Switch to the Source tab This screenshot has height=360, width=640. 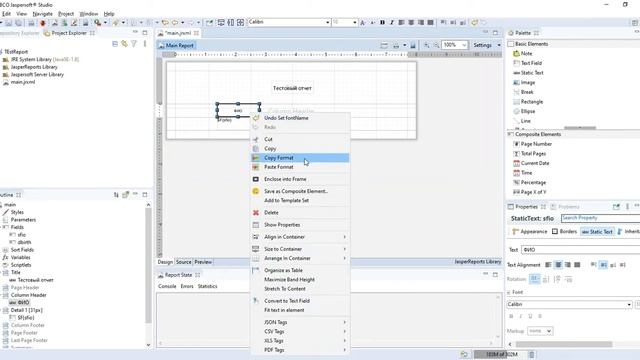coord(184,262)
